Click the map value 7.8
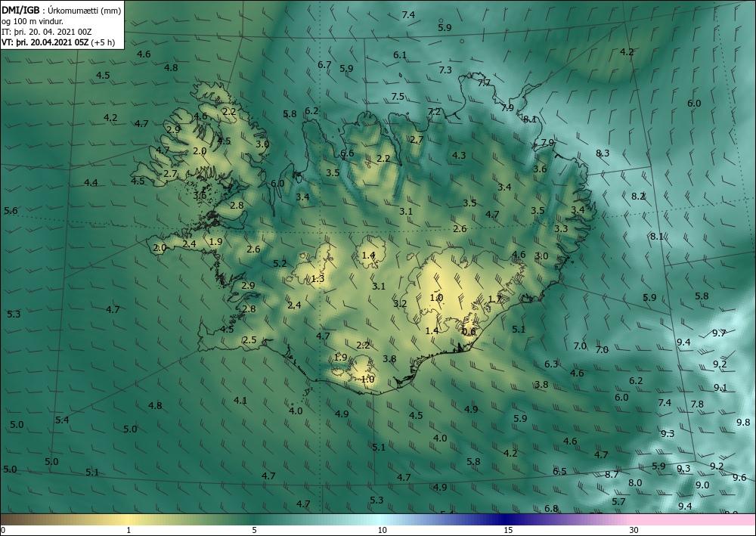Viewport: 756px width, 536px height. [697, 404]
